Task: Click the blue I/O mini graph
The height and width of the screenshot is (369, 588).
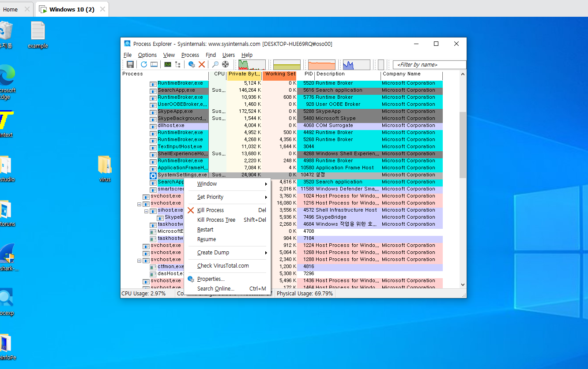Action: tap(357, 65)
